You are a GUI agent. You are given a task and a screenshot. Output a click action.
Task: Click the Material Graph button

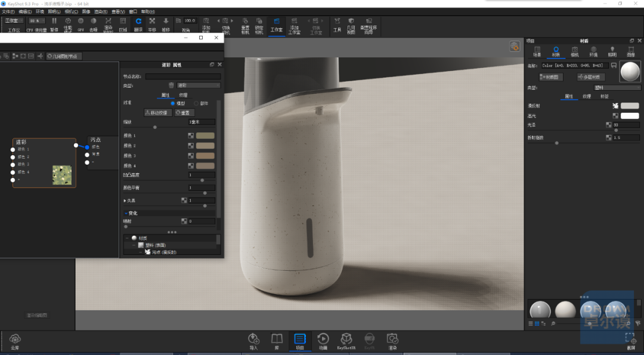pyautogui.click(x=550, y=77)
